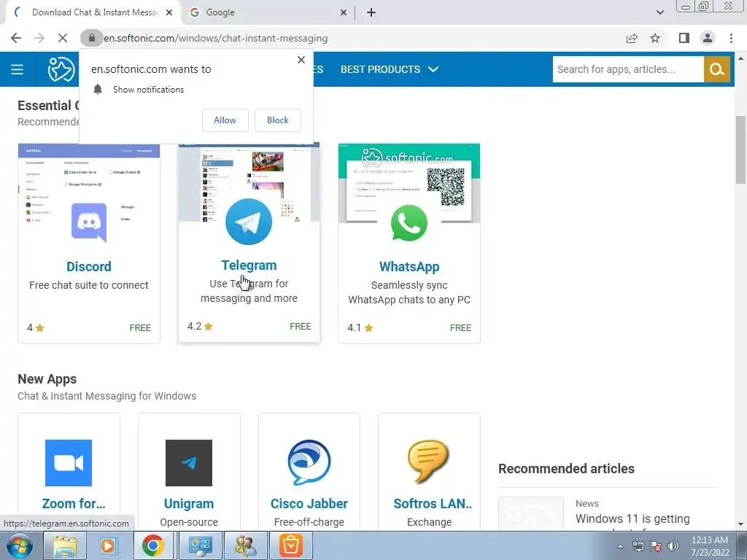Open Chrome three-dot menu
Screen dimensions: 747x560
click(x=731, y=38)
